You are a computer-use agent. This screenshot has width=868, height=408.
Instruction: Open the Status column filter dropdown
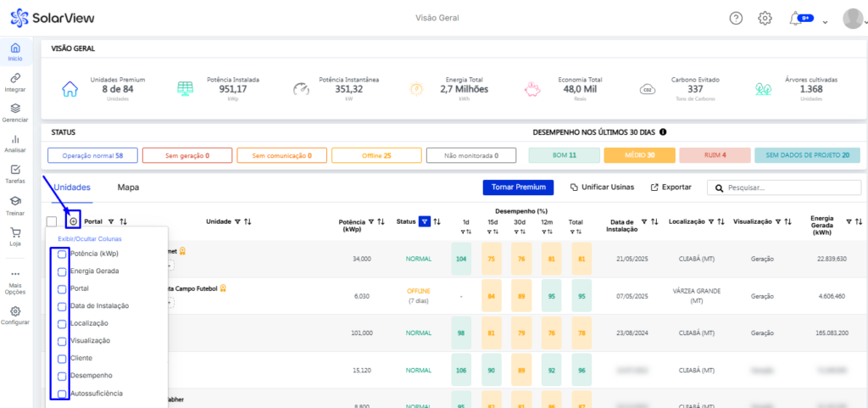(425, 221)
